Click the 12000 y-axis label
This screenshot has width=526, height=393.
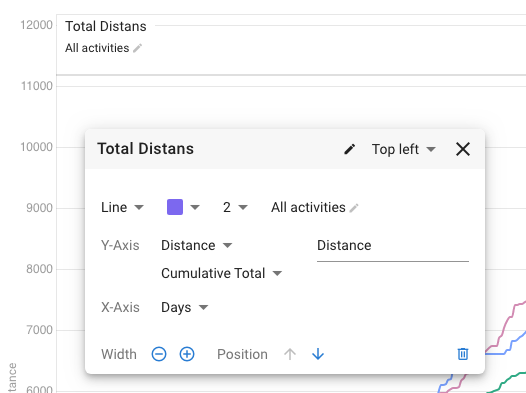(x=36, y=25)
